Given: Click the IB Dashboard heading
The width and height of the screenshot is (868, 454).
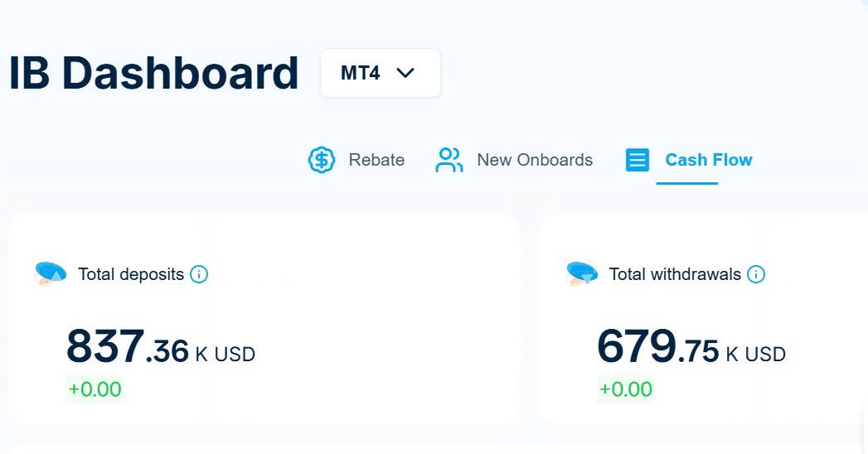Looking at the screenshot, I should tap(153, 73).
